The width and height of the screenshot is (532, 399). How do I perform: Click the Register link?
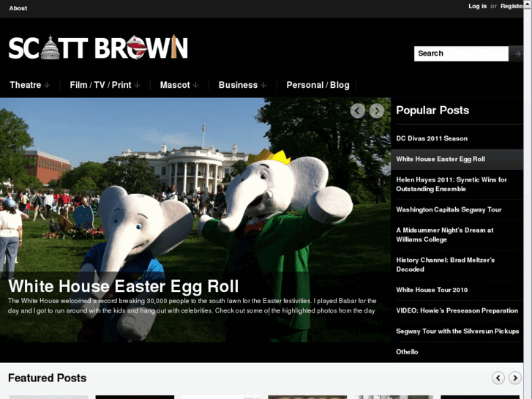point(512,6)
